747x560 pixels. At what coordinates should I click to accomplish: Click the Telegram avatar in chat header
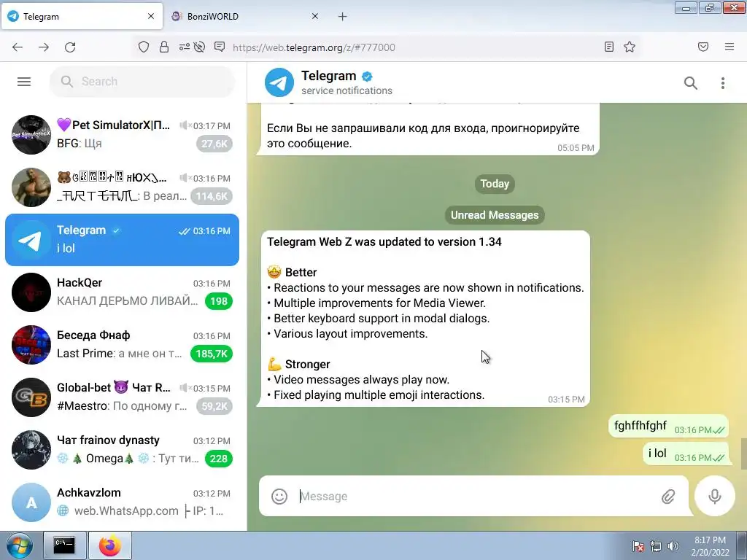click(279, 82)
